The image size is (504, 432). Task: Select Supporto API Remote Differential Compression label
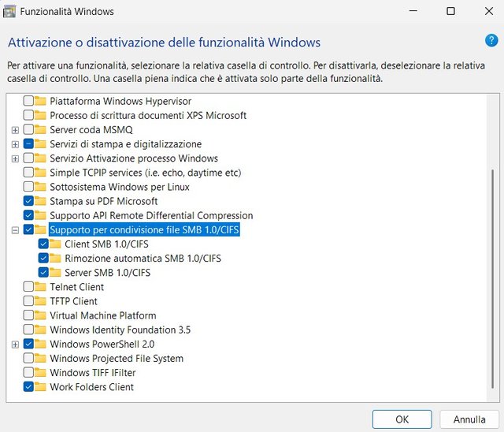click(151, 215)
